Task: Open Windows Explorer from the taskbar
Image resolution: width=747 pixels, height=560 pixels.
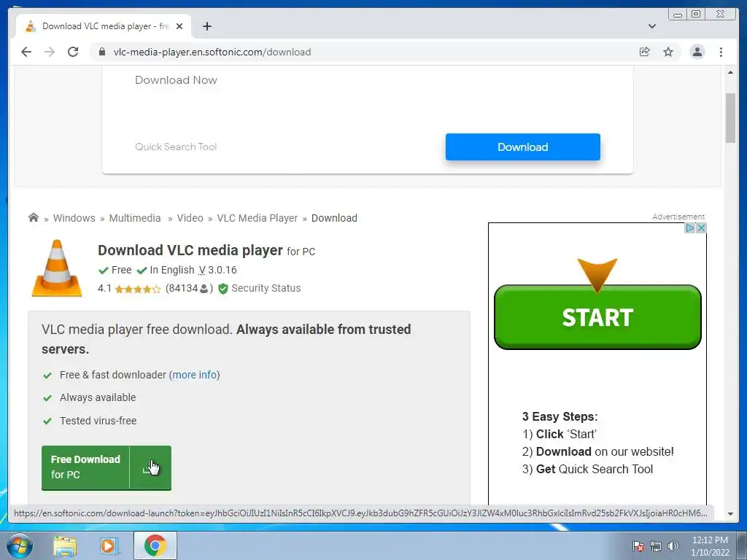Action: [x=65, y=545]
